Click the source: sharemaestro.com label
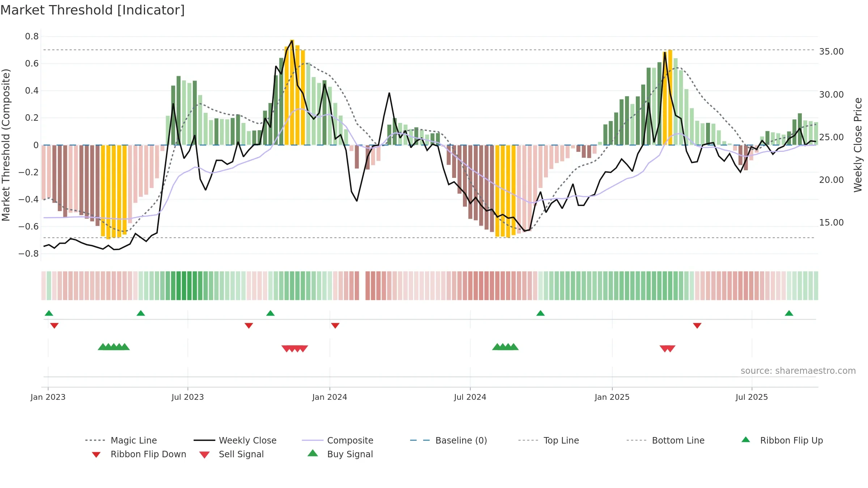Screen dimensions: 868x488 (798, 371)
